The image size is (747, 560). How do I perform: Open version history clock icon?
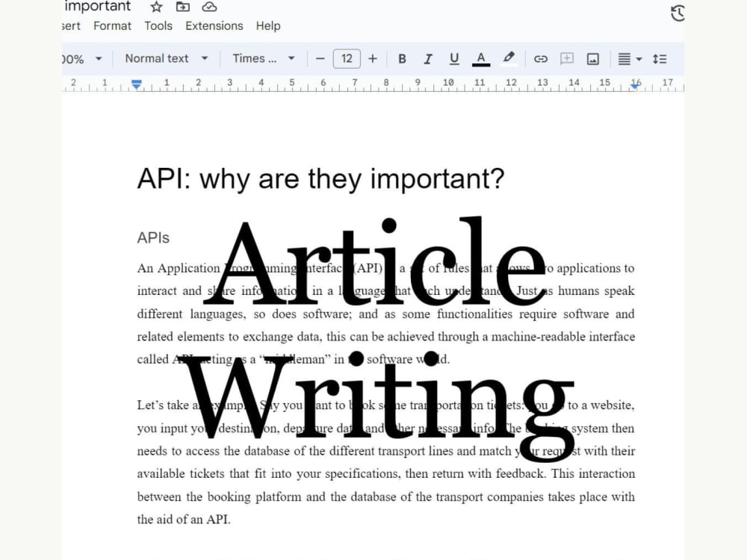(678, 13)
